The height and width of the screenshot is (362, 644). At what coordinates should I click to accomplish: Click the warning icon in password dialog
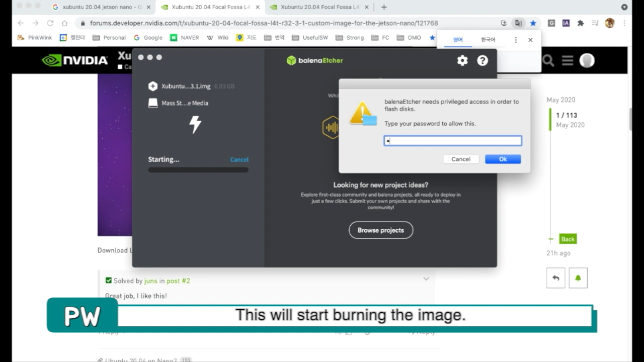[362, 114]
